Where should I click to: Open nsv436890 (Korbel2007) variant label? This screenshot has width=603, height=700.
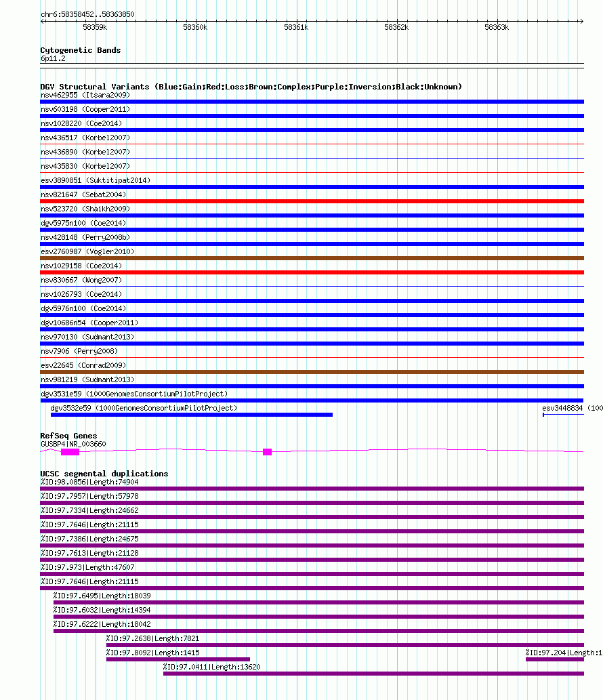click(x=85, y=152)
